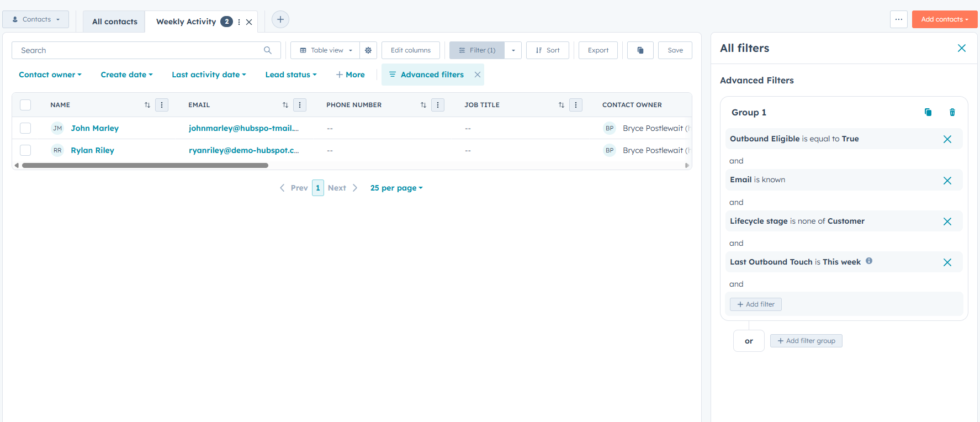Save the current view
The width and height of the screenshot is (980, 422).
[x=675, y=50]
